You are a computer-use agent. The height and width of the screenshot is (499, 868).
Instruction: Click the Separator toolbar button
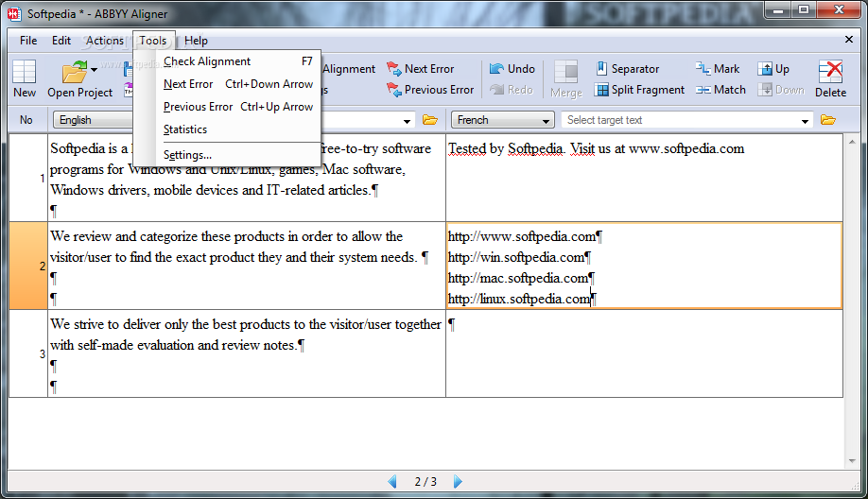[627, 69]
